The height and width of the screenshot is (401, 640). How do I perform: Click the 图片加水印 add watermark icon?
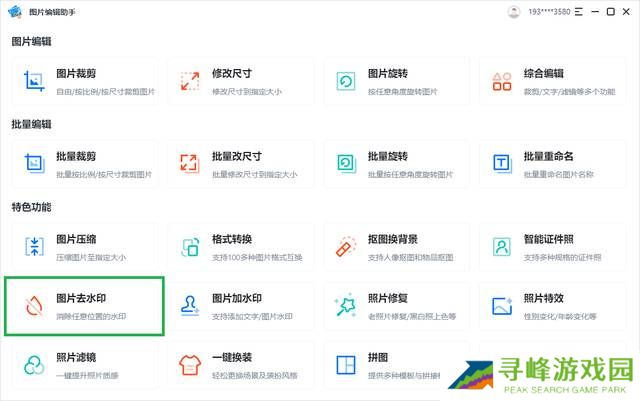(189, 306)
